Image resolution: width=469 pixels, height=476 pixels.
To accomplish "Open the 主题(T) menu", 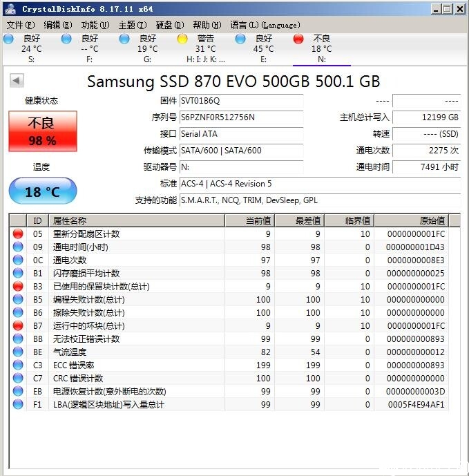I will pos(133,25).
